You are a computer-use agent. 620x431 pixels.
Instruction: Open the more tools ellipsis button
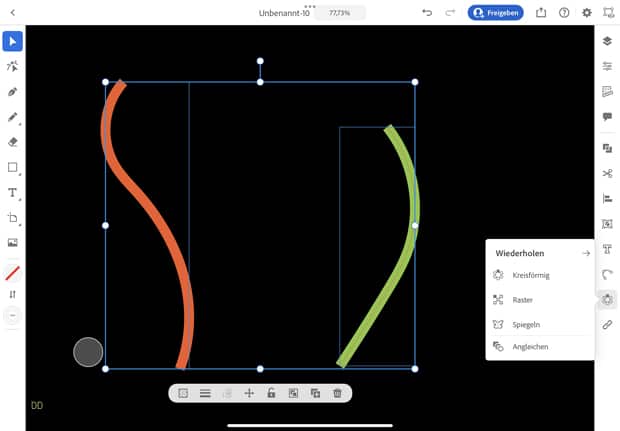[x=13, y=315]
